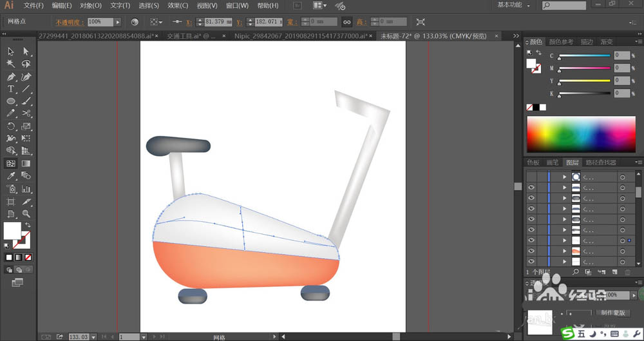The image size is (644, 341).
Task: Click the swap fill and stroke arrows
Action: pyautogui.click(x=28, y=225)
